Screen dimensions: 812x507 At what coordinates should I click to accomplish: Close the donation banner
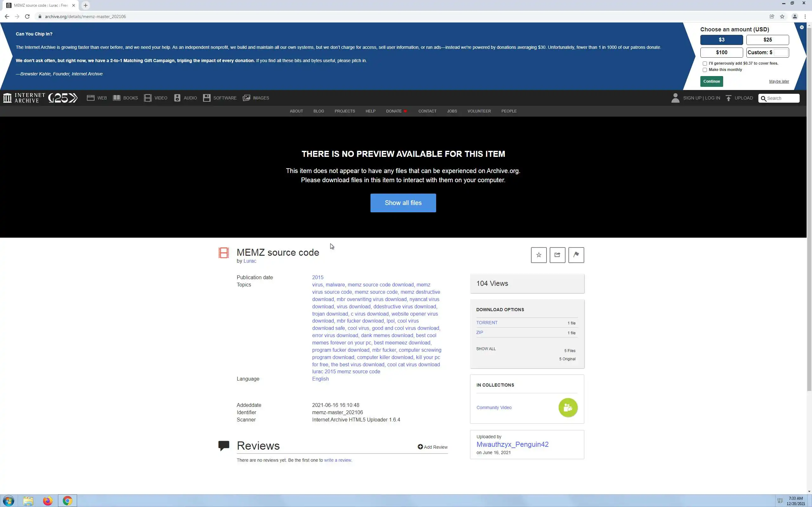[x=802, y=27]
